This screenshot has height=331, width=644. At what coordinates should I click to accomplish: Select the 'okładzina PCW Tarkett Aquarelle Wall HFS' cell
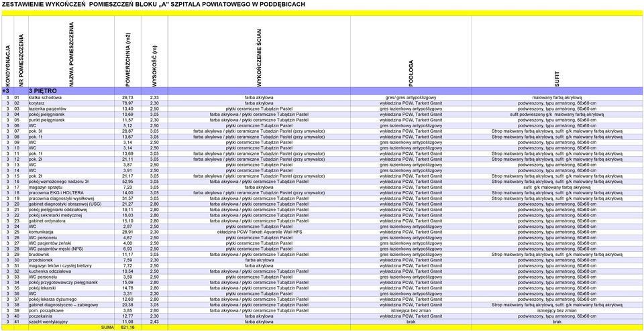coord(259,232)
